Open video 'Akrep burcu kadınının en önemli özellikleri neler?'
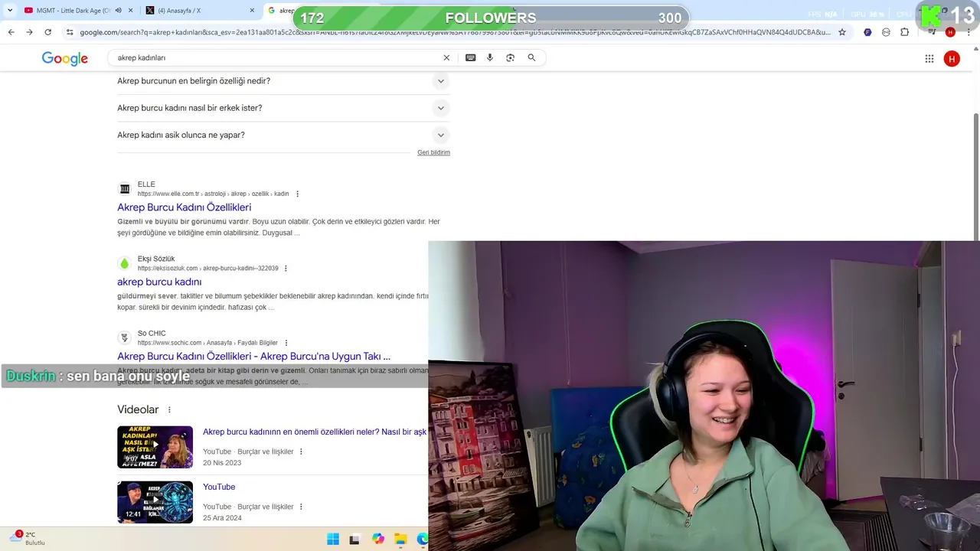Screen dimensions: 980x551 click(x=315, y=432)
